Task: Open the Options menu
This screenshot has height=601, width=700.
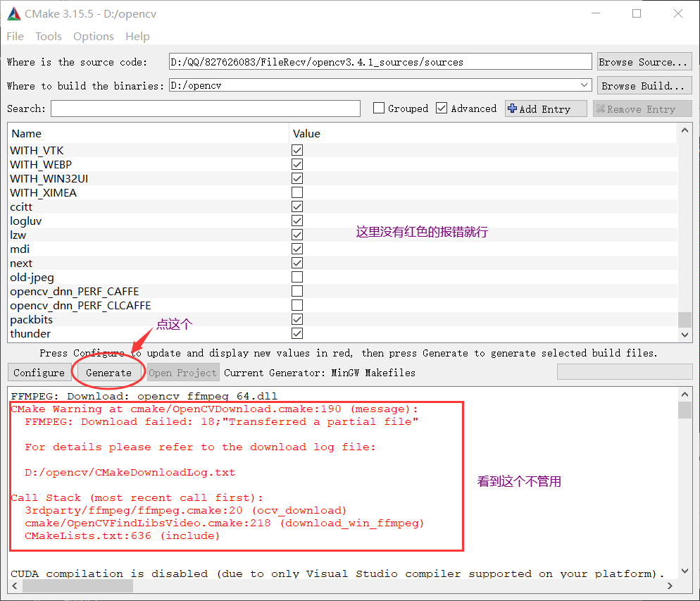Action: tap(93, 36)
